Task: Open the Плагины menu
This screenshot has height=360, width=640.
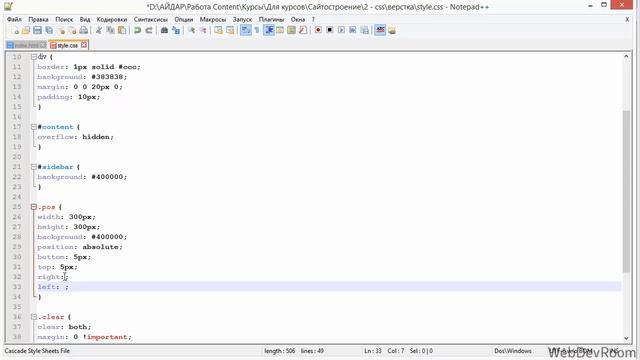Action: pyautogui.click(x=271, y=19)
